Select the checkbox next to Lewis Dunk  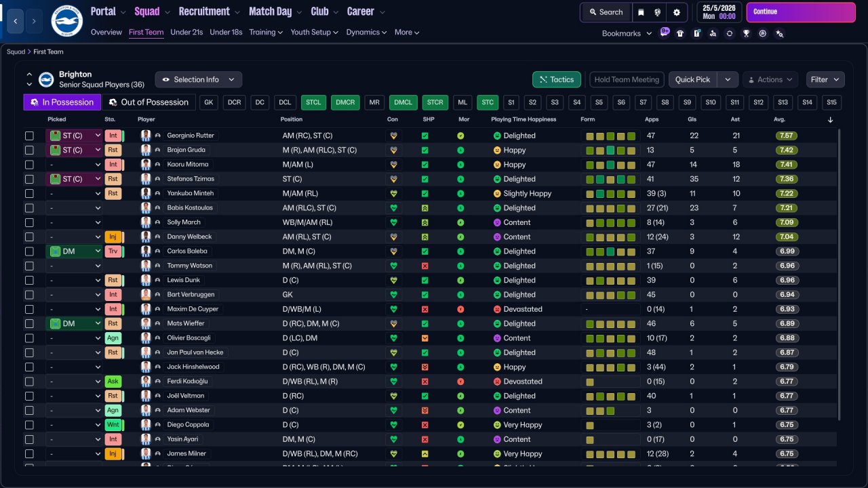coord(29,280)
